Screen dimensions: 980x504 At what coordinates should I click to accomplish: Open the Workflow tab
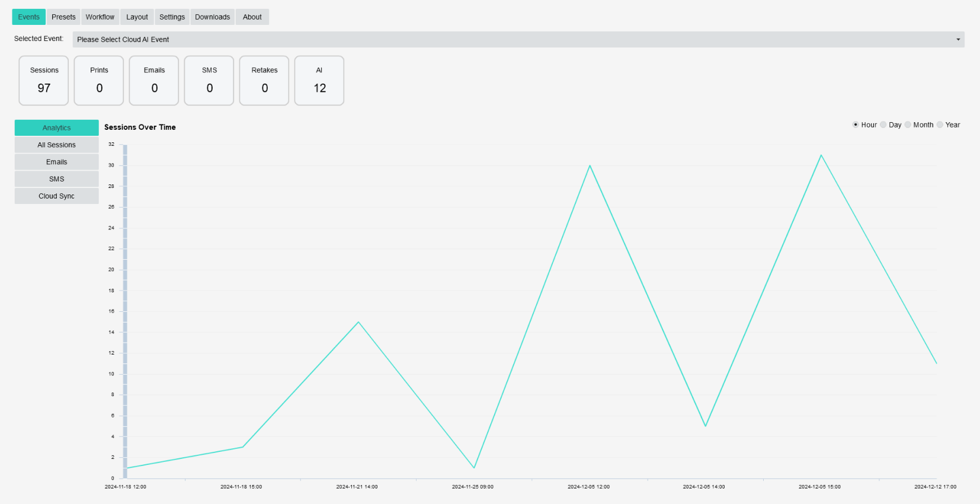pos(100,17)
